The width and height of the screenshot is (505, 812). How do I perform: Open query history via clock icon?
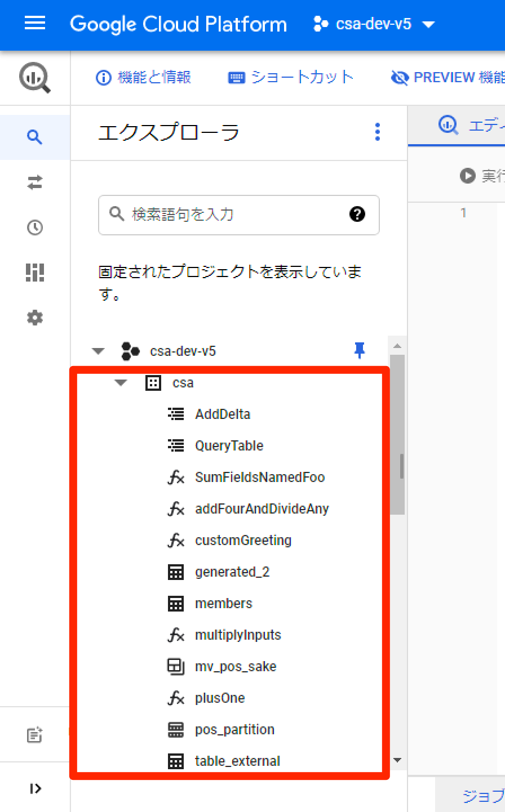(34, 227)
